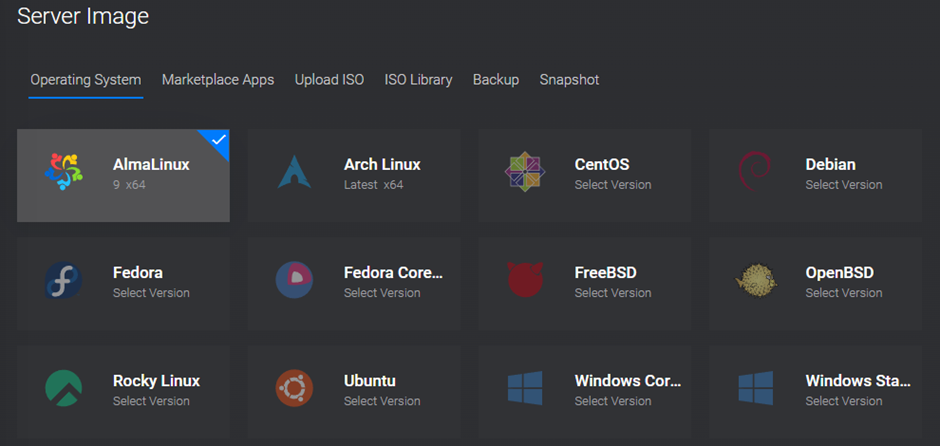Select the Rocky Linux green mountain logo
The width and height of the screenshot is (940, 446).
click(64, 388)
